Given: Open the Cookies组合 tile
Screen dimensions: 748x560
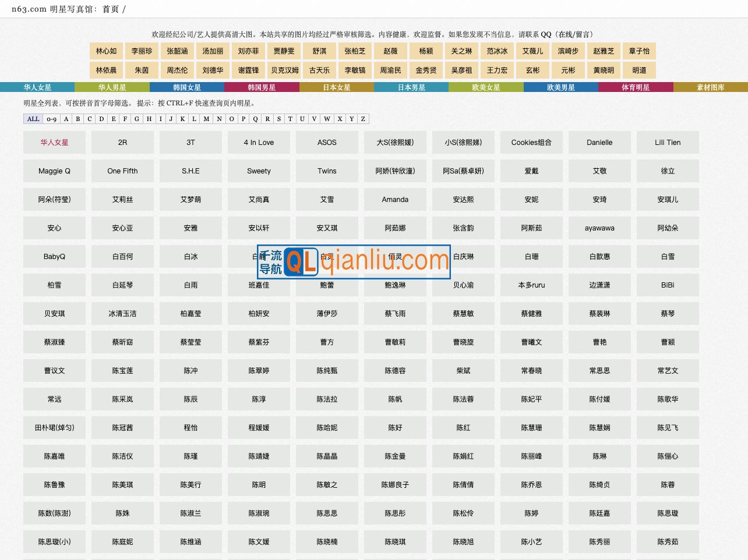Looking at the screenshot, I should coord(531,143).
